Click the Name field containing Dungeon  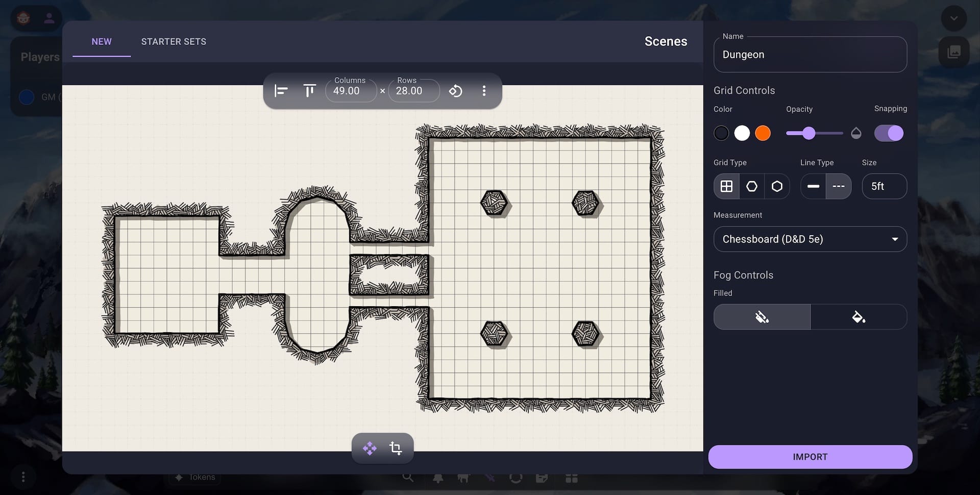point(810,54)
